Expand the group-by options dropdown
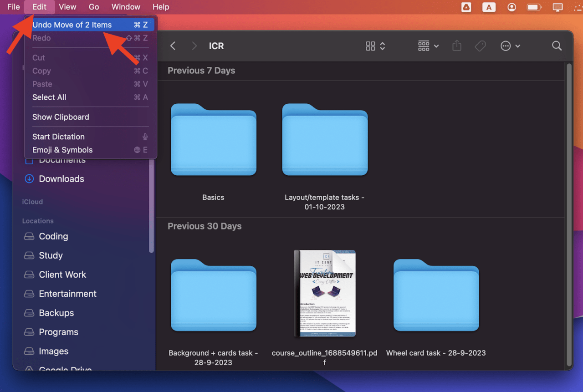This screenshot has width=583, height=392. click(428, 46)
